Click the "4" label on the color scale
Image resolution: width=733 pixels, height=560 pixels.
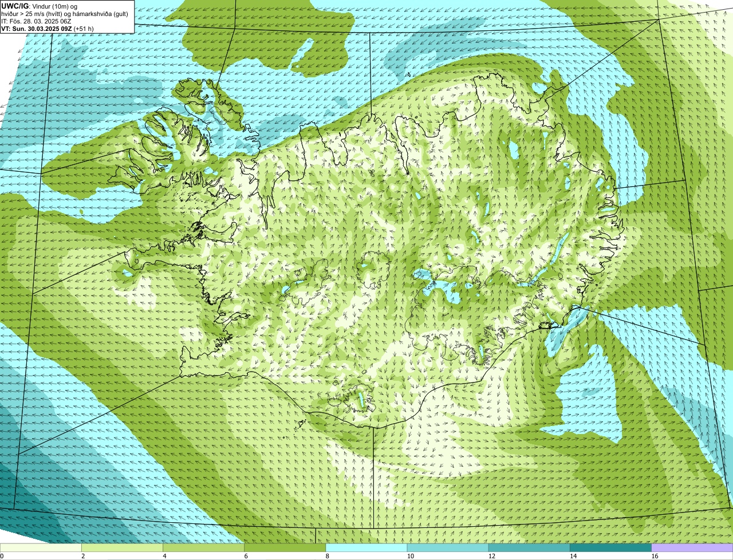click(164, 556)
